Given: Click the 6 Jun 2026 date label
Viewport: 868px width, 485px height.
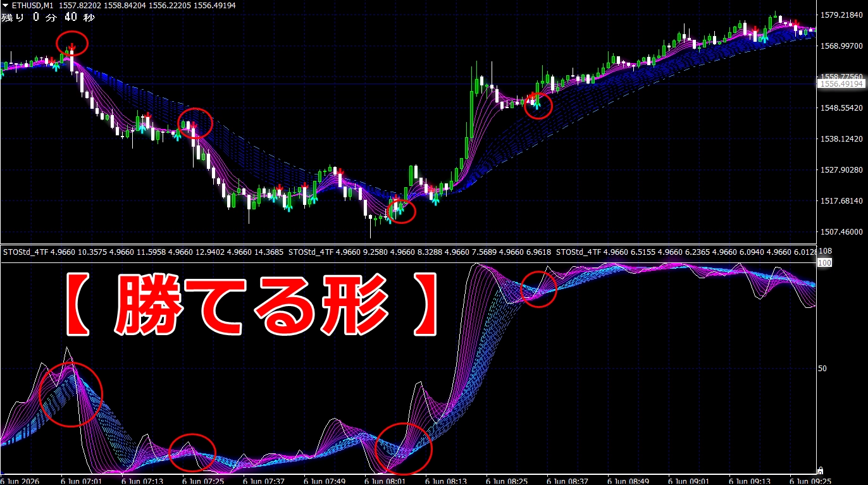Looking at the screenshot, I should [x=20, y=481].
